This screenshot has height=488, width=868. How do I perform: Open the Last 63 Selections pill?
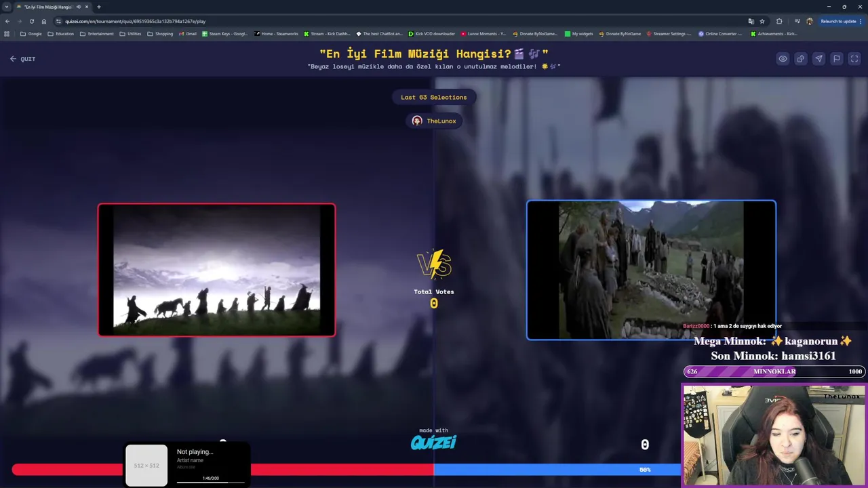pyautogui.click(x=434, y=97)
